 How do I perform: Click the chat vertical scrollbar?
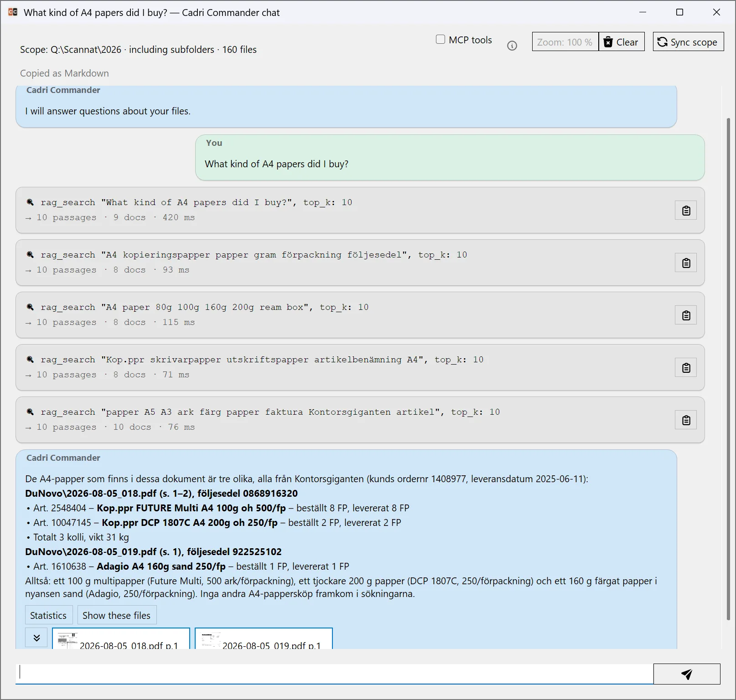click(728, 368)
